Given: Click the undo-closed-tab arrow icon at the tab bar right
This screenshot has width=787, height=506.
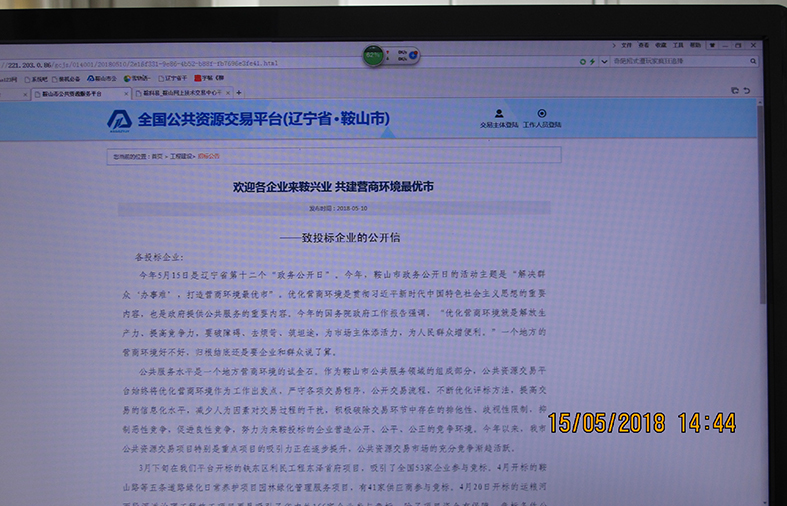Looking at the screenshot, I should coord(746,90).
